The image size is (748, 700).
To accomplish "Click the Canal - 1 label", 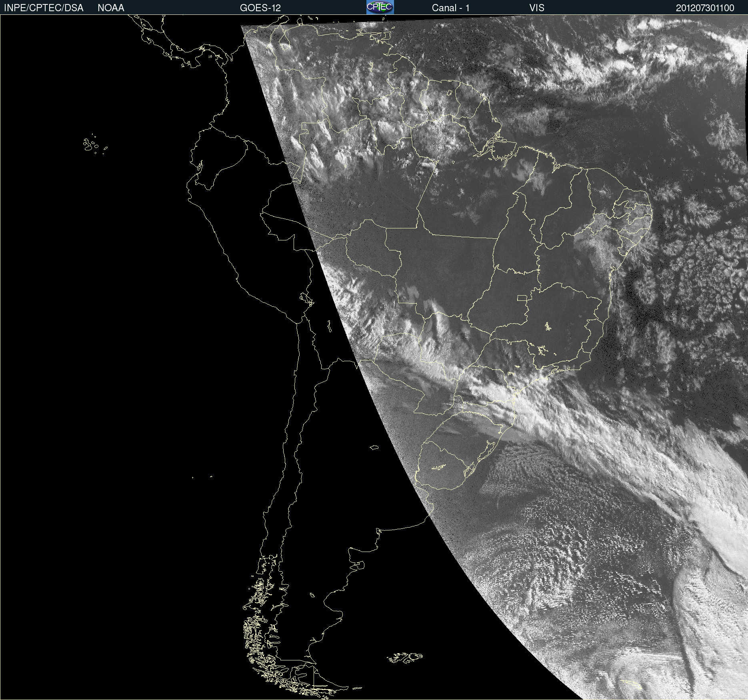I will (x=451, y=8).
